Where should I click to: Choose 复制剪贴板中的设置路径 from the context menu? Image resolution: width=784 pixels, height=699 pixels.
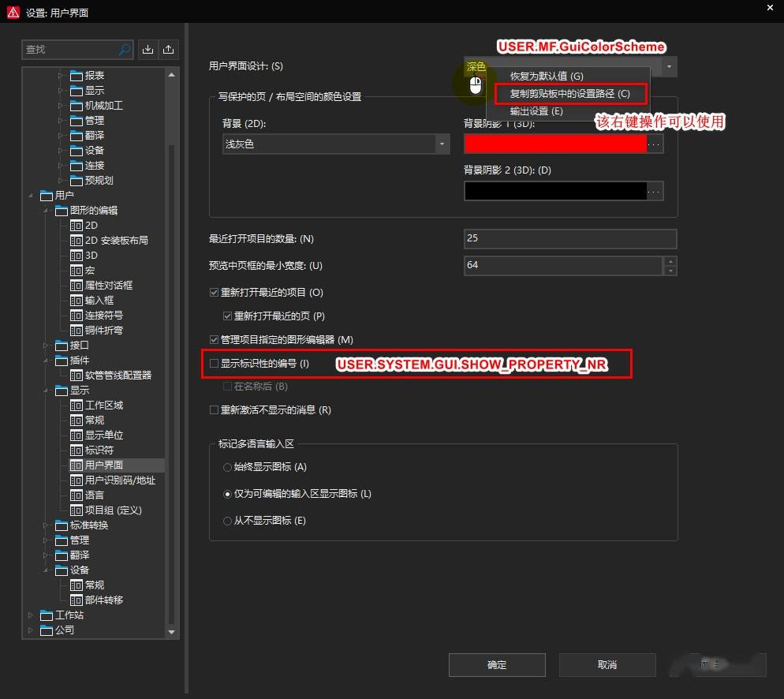pos(569,93)
